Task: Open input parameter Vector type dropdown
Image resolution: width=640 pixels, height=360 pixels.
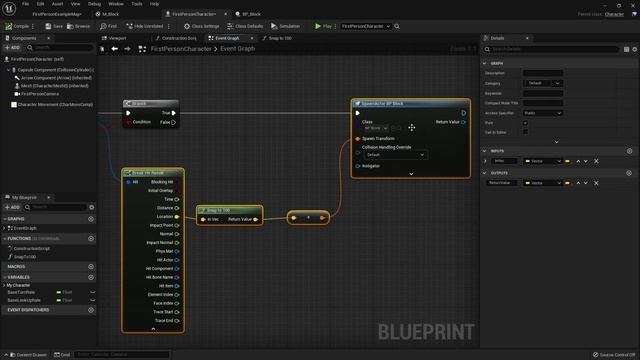Action: coord(543,161)
